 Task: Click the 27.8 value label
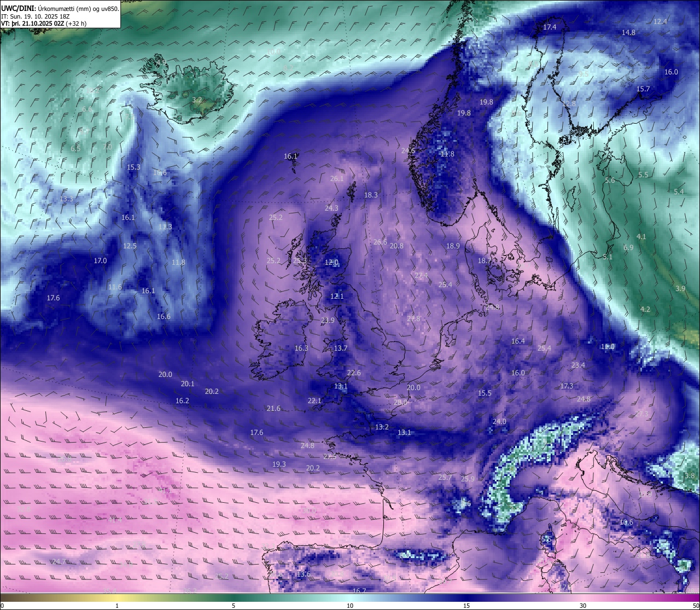(413, 319)
